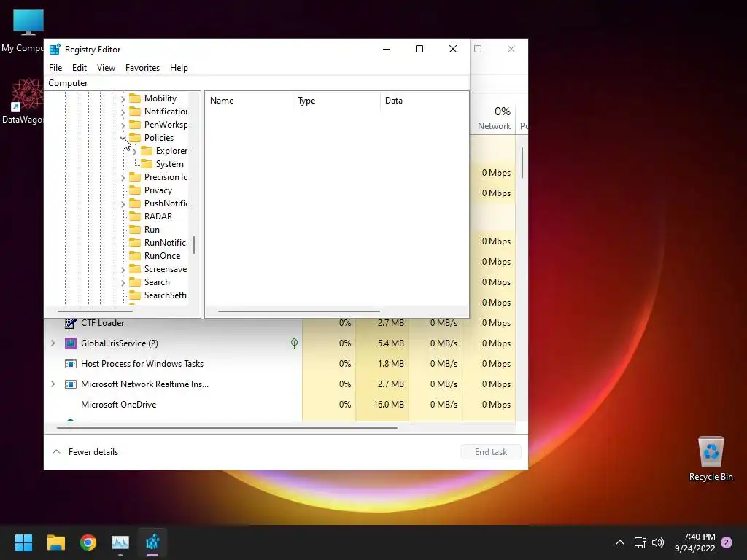This screenshot has height=560, width=747.
Task: Click the tree pane horizontal scrollbar
Action: point(96,311)
